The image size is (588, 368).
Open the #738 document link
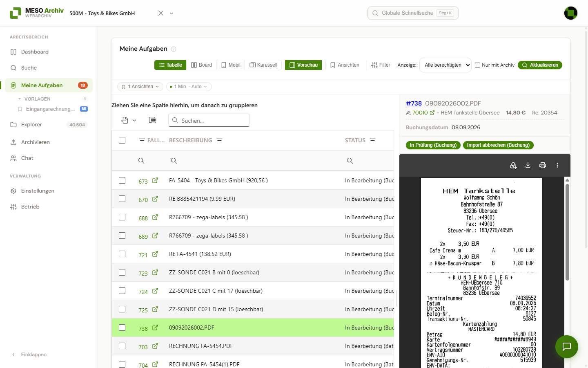414,103
